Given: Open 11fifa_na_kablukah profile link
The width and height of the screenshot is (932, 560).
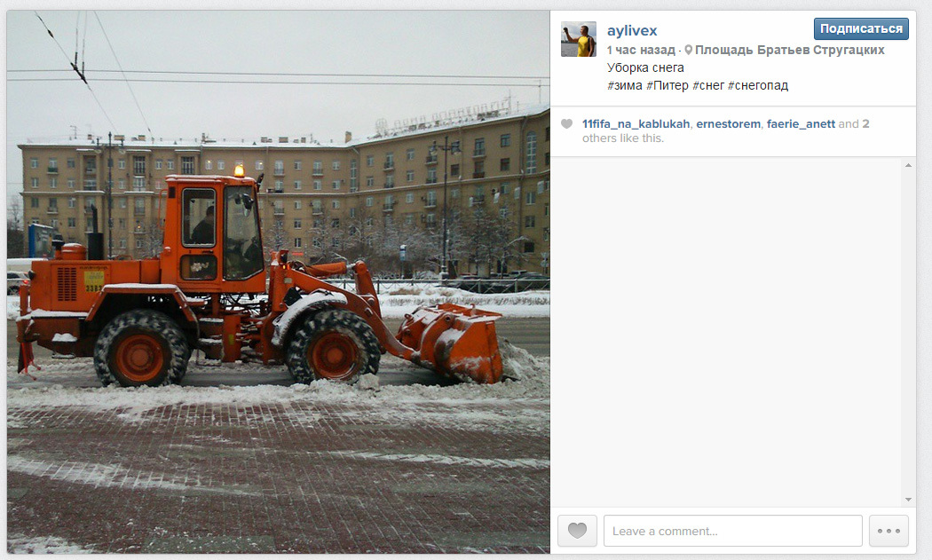Looking at the screenshot, I should point(636,123).
